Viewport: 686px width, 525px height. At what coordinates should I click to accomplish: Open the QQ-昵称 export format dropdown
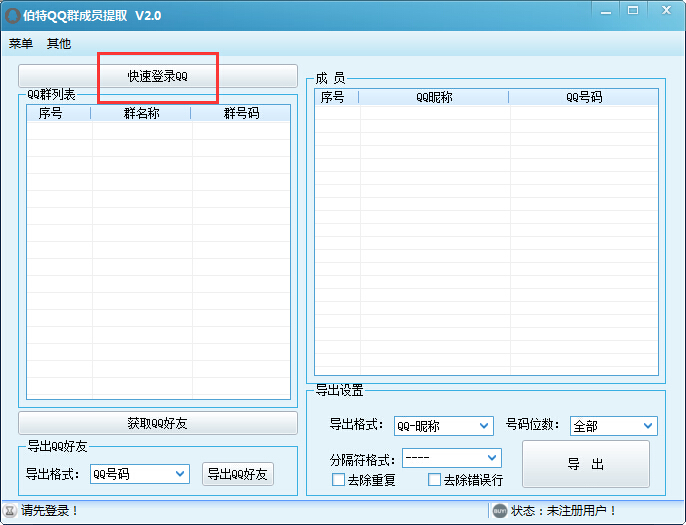click(x=444, y=426)
